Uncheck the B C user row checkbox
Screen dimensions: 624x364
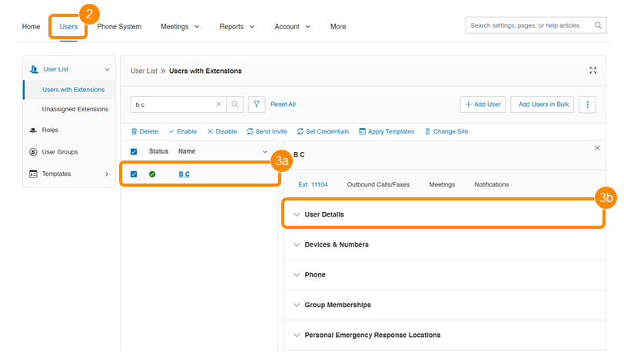[x=134, y=174]
